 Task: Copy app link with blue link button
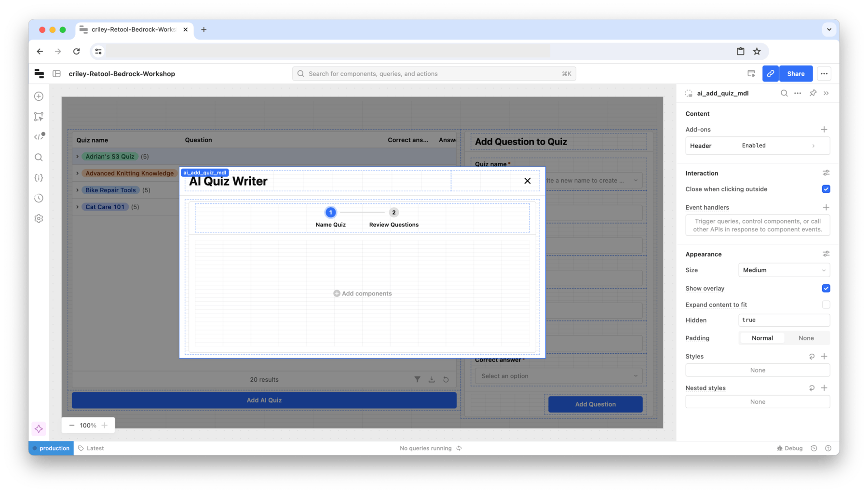point(771,74)
